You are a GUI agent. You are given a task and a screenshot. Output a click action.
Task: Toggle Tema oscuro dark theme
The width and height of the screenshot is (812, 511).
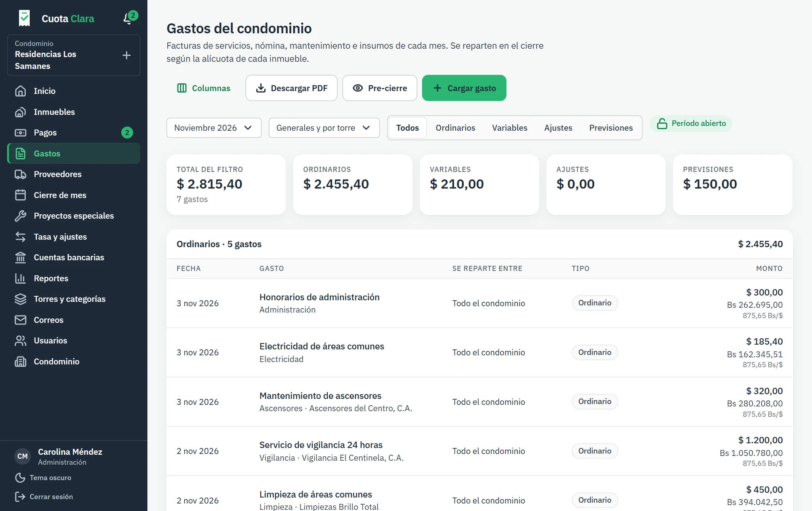(43, 478)
